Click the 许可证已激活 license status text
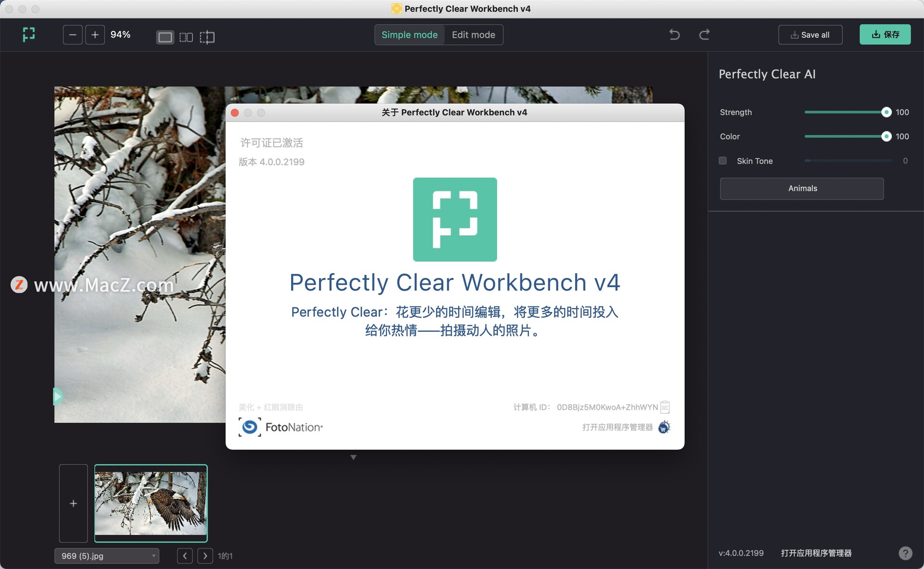924x569 pixels. 271,143
